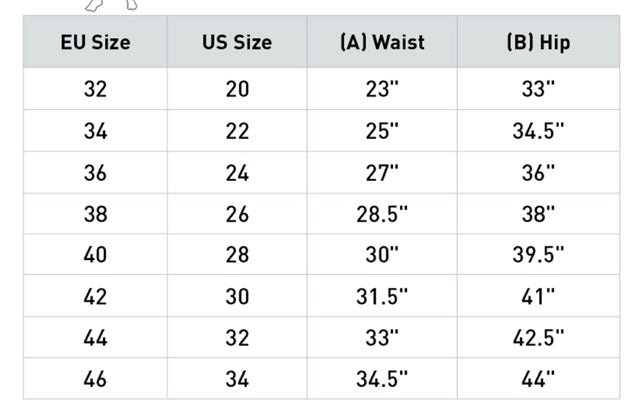Select the 39.5" hip measurement
This screenshot has height=409, width=637.
coord(538,255)
